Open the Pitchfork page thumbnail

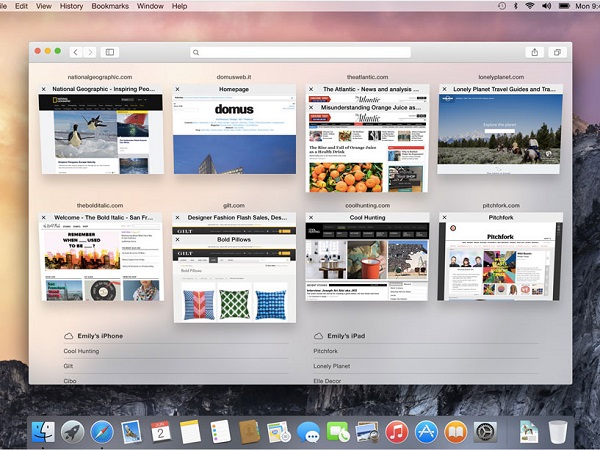[501, 262]
